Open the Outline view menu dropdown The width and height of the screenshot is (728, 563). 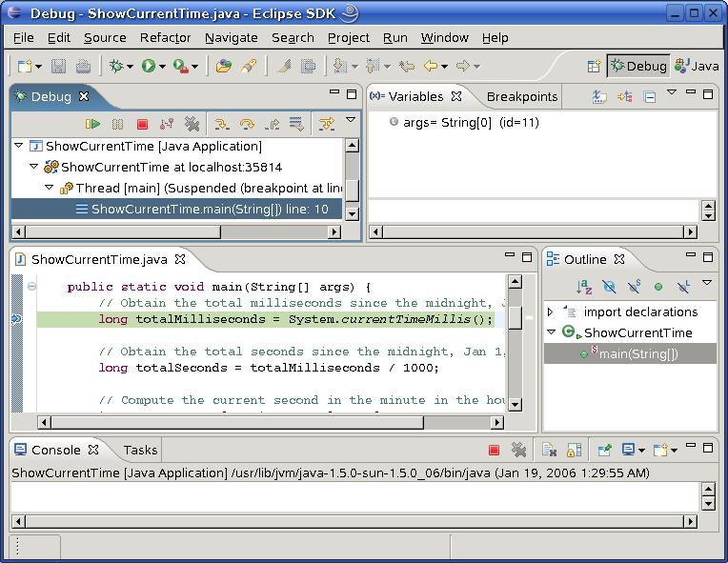(x=707, y=283)
